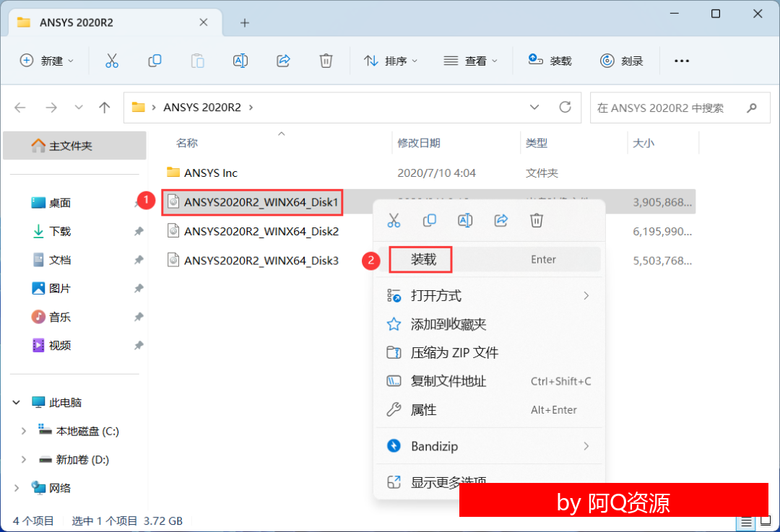
Task: Click the Copy icon in the toolbar
Action: [x=155, y=61]
